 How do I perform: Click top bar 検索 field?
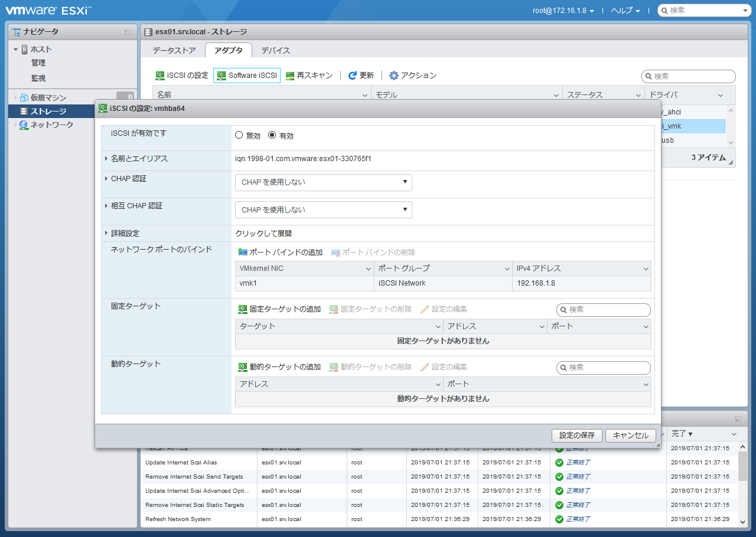703,10
